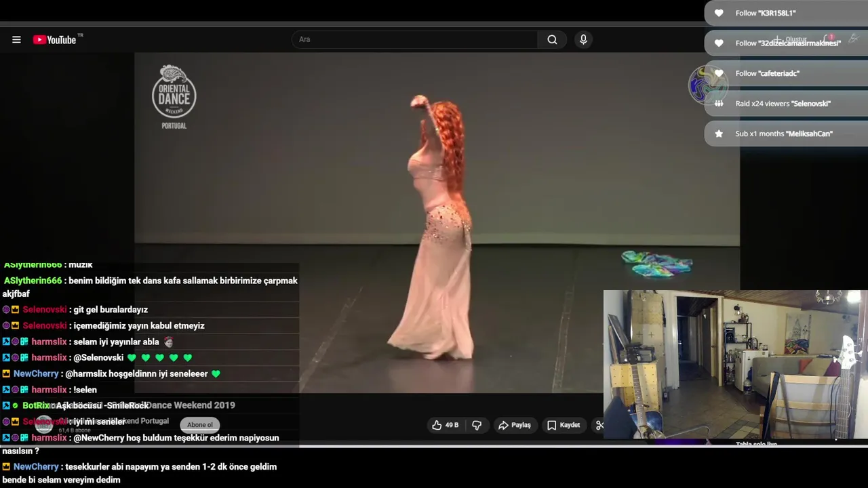Click the green check badge beside BotRix

(16, 405)
